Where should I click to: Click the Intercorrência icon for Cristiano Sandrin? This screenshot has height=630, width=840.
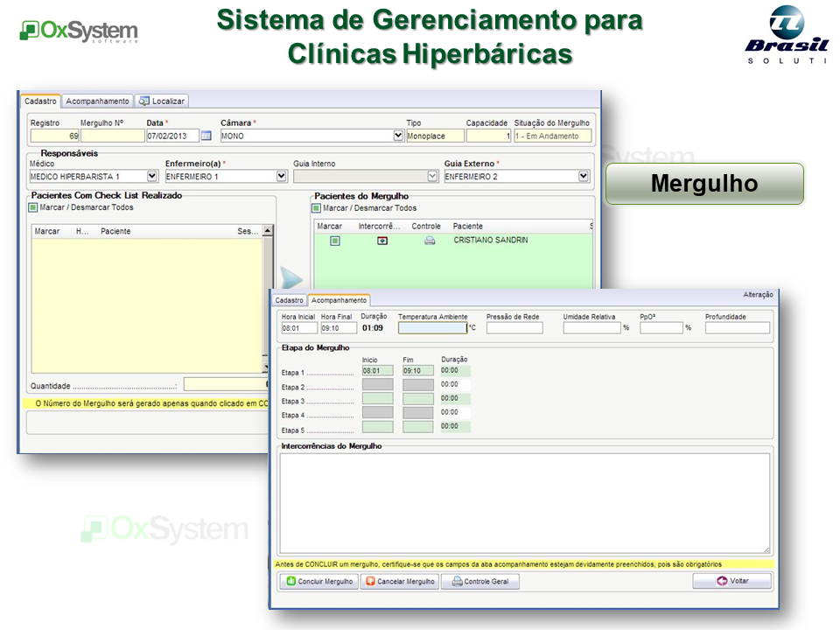tap(382, 241)
